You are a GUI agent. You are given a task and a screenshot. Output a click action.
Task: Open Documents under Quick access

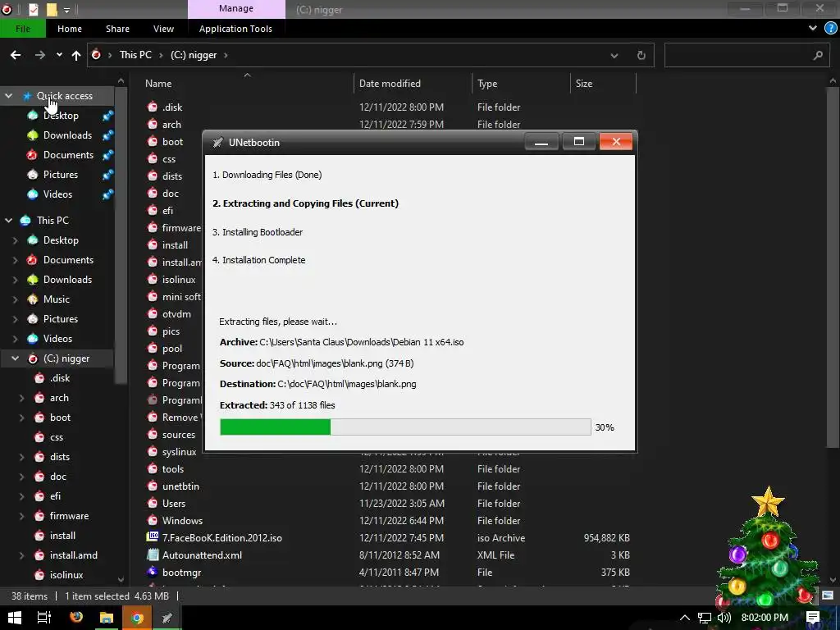tap(68, 155)
